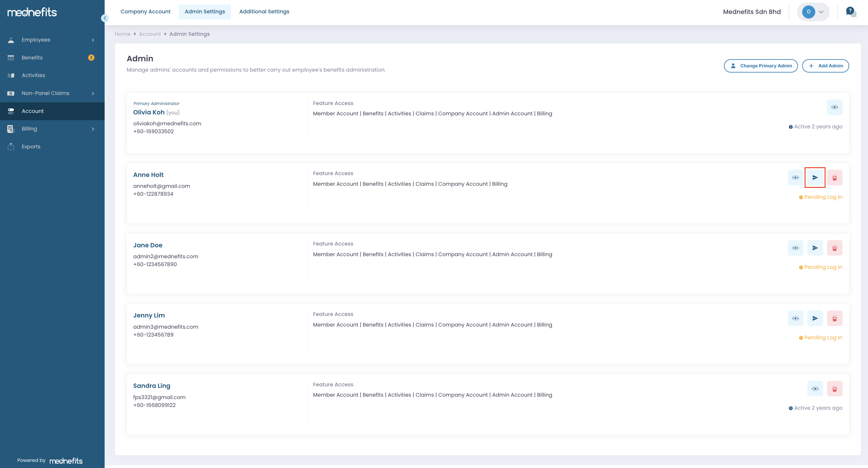Viewport: 868px width, 468px height.
Task: Click the Exports upload icon
Action: click(x=11, y=146)
